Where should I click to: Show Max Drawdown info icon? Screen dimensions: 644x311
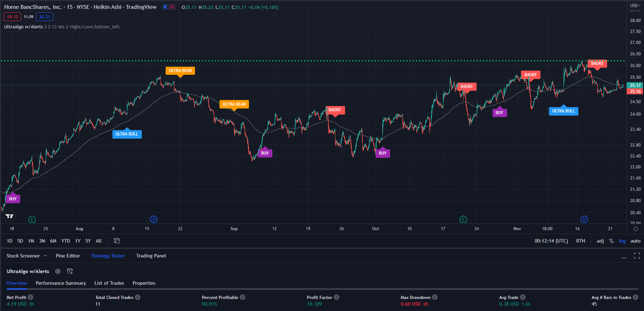435,297
